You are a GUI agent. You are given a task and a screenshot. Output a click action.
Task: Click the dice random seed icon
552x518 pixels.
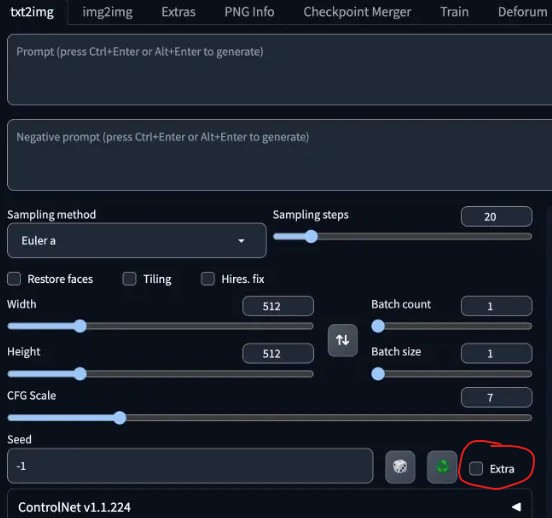point(400,467)
